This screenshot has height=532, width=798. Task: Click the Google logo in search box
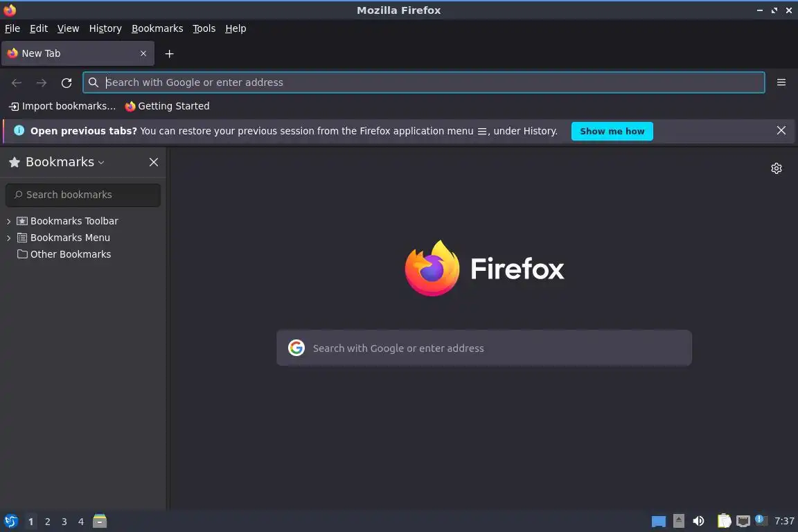click(296, 348)
